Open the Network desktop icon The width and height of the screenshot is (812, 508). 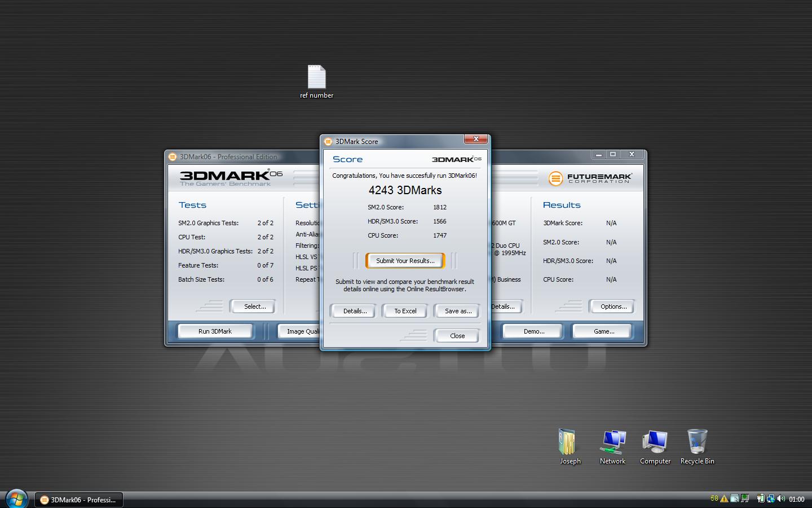pos(612,446)
